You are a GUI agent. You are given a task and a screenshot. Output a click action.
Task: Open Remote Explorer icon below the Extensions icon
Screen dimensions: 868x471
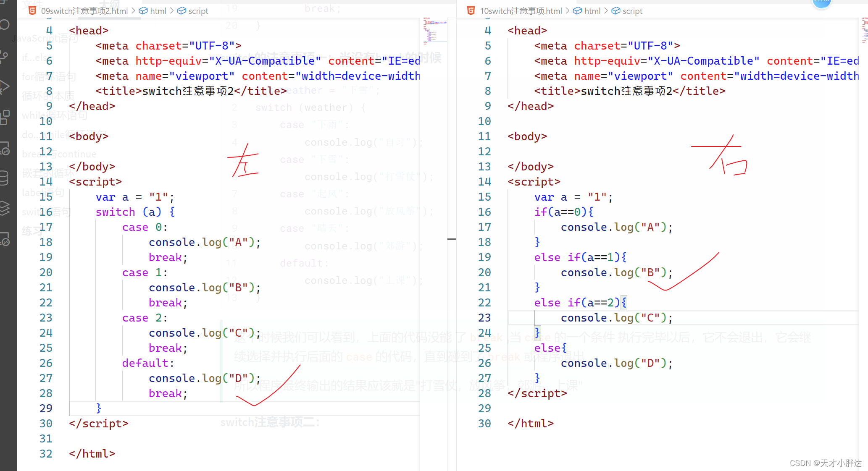(5, 148)
